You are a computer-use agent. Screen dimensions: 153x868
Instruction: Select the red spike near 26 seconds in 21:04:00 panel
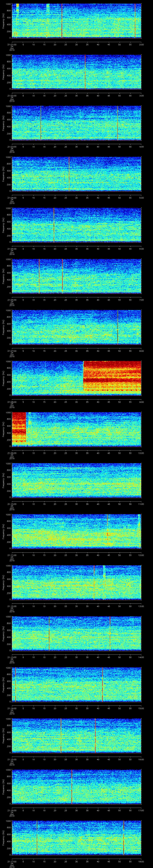coord(69,174)
